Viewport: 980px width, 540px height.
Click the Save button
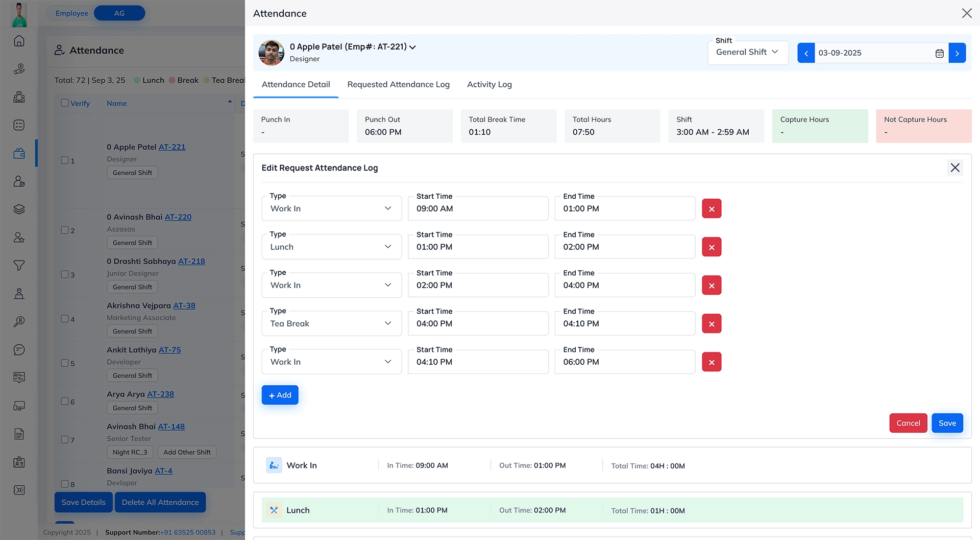[x=947, y=423]
